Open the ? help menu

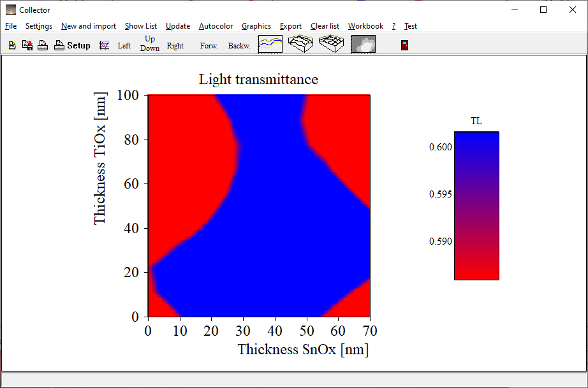pyautogui.click(x=393, y=26)
